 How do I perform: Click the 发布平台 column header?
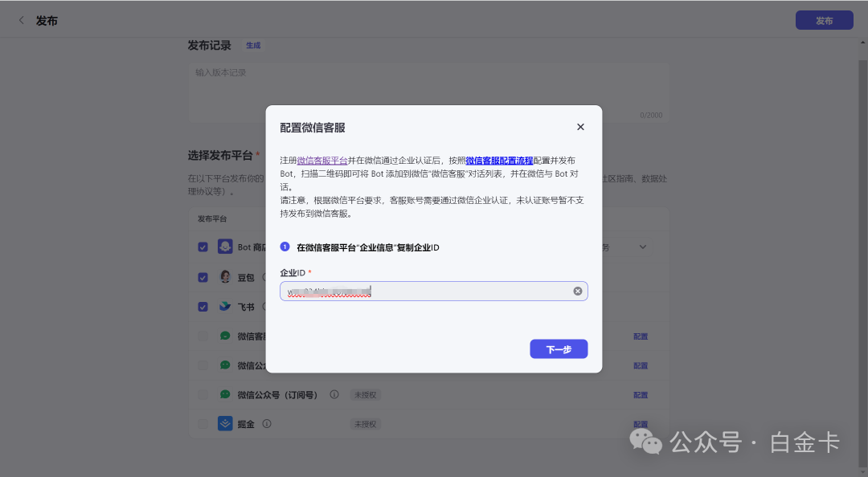(x=212, y=218)
